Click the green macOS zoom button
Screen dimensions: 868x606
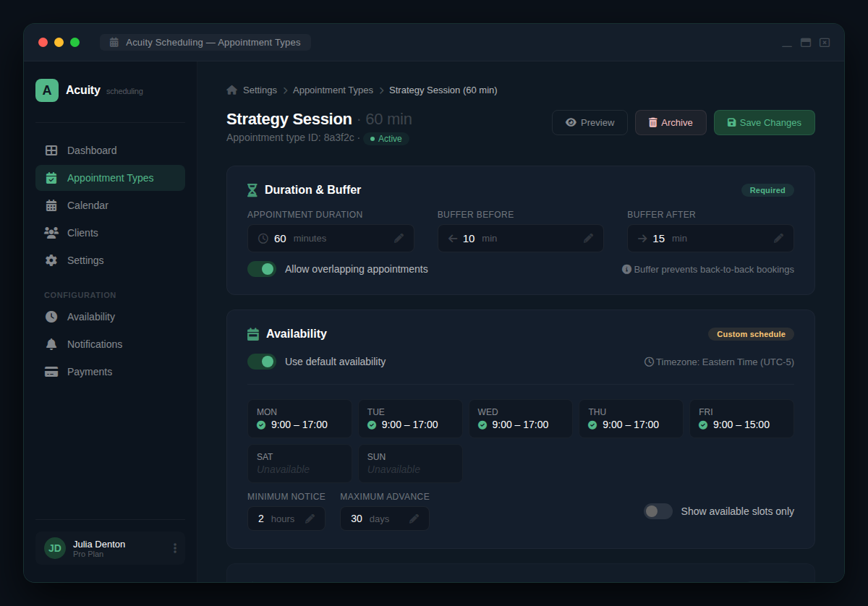click(75, 43)
